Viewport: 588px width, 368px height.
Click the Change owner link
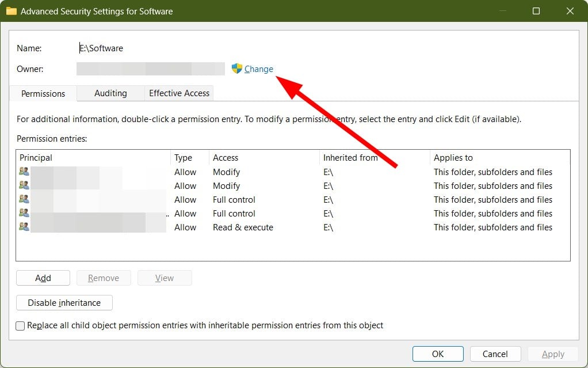258,69
